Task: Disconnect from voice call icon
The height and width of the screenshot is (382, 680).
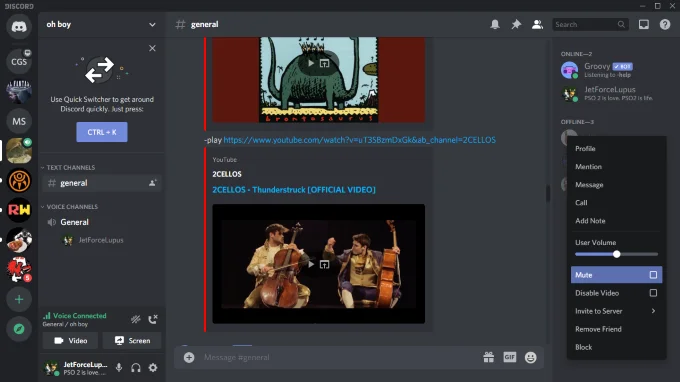Action: point(153,320)
